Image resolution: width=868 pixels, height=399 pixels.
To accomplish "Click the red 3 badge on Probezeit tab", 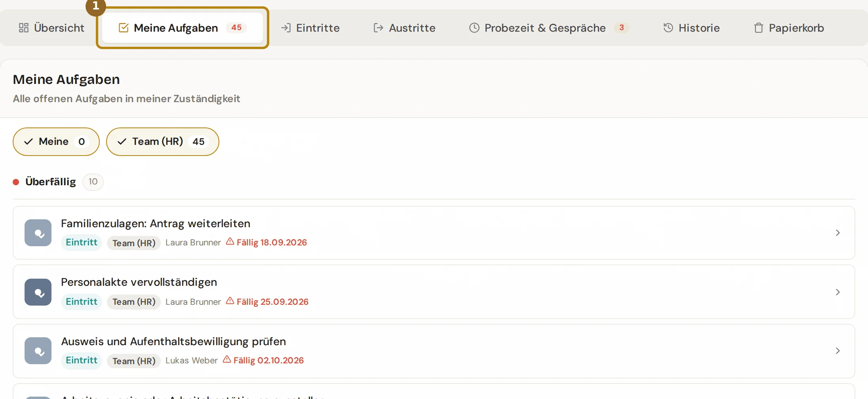I will pyautogui.click(x=622, y=28).
